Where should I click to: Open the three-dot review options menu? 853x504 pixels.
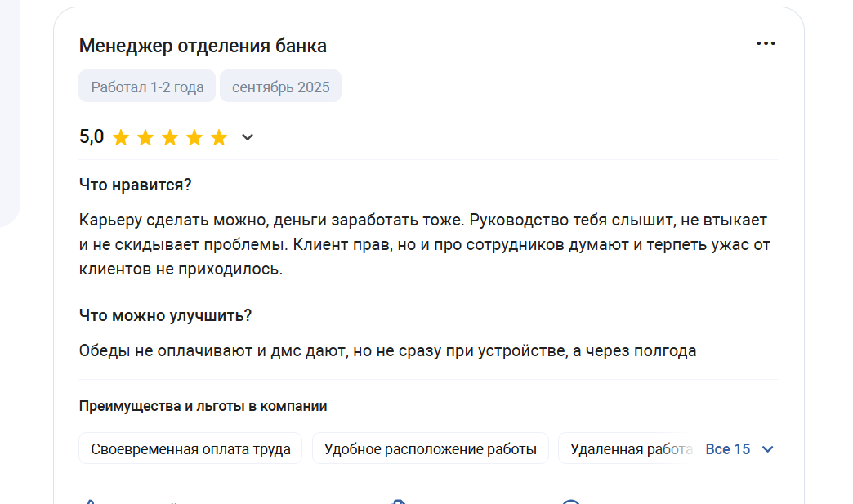[765, 44]
